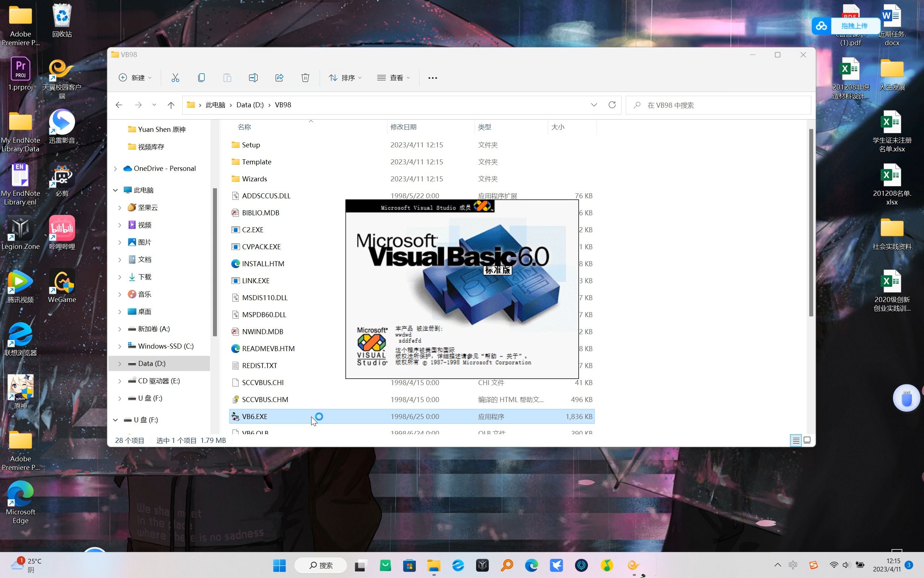924x578 pixels.
Task: Open Windows Start menu
Action: tap(279, 565)
